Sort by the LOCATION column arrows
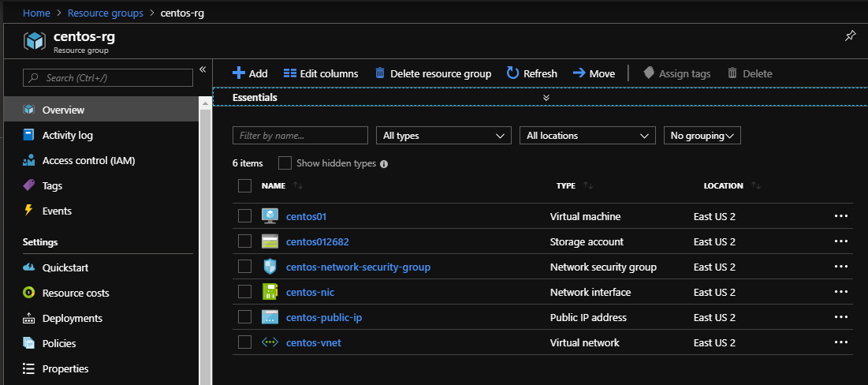The width and height of the screenshot is (868, 385). (x=755, y=186)
